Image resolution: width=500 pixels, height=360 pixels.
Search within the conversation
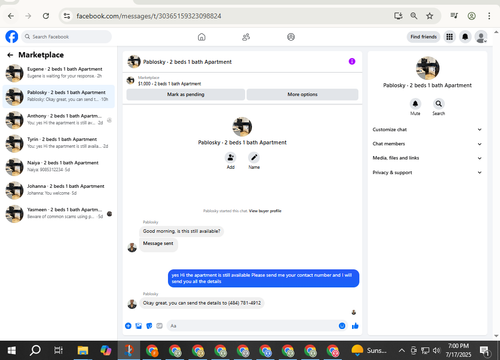tap(439, 104)
